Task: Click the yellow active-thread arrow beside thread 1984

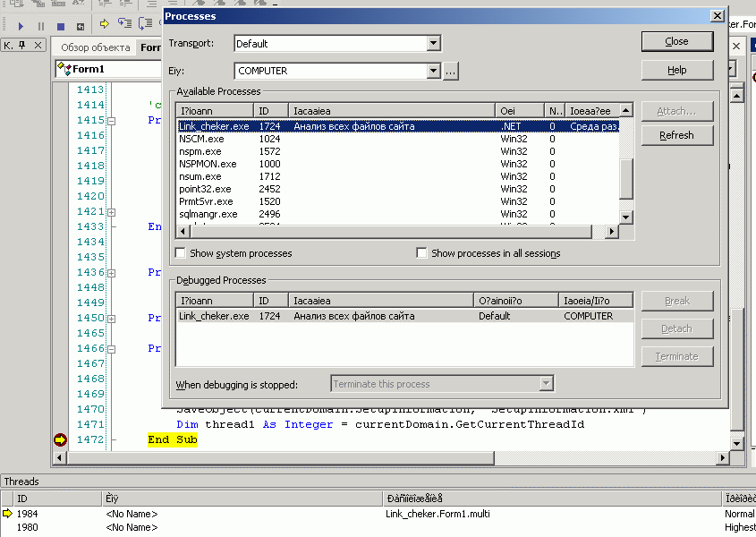Action: pos(7,514)
